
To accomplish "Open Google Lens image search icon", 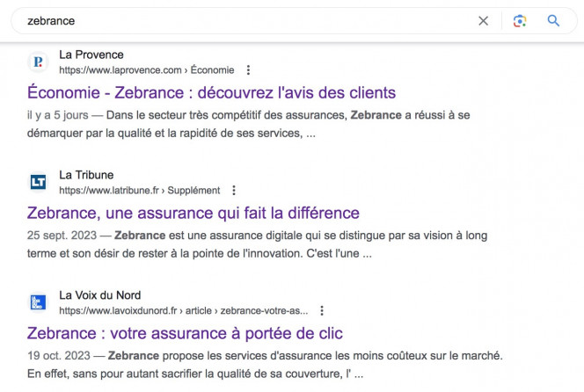I will [x=520, y=21].
